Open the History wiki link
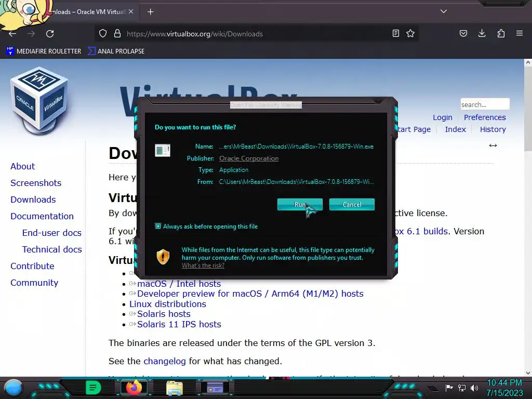This screenshot has height=399, width=532. (493, 129)
